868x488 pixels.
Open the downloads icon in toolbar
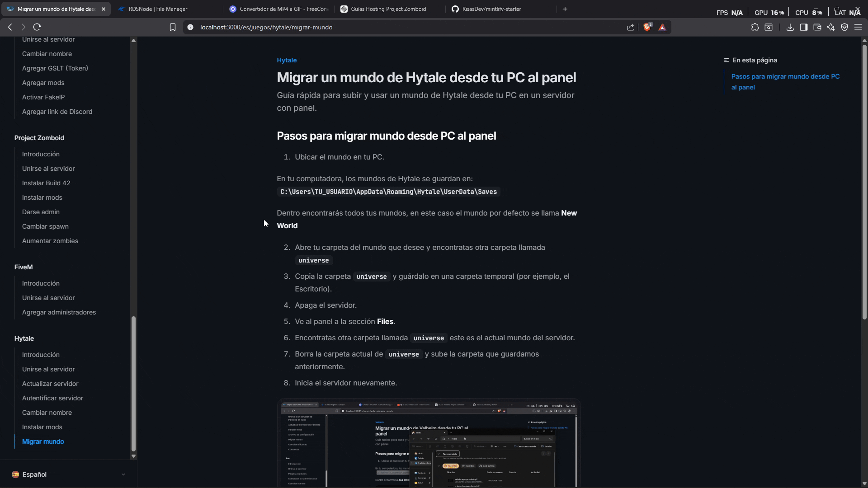coord(790,27)
